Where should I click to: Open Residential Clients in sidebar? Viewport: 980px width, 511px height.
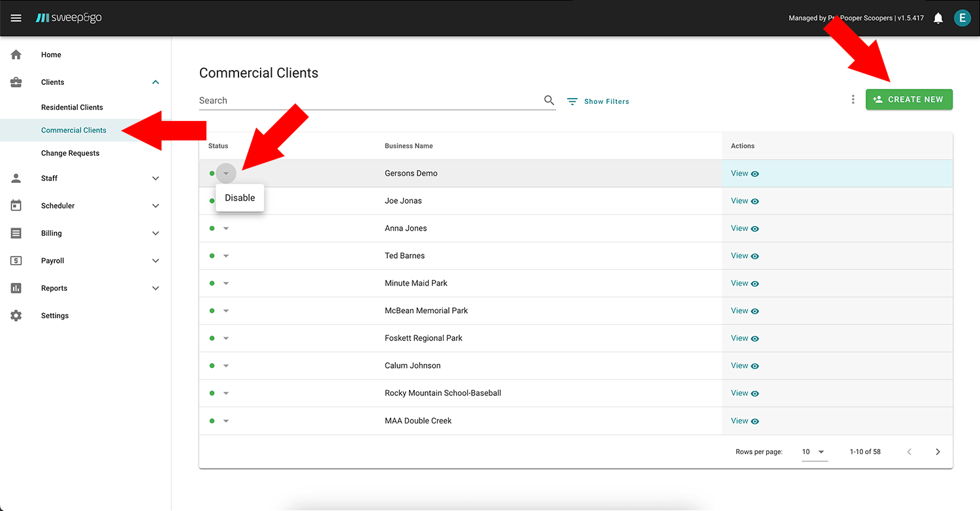tap(72, 107)
